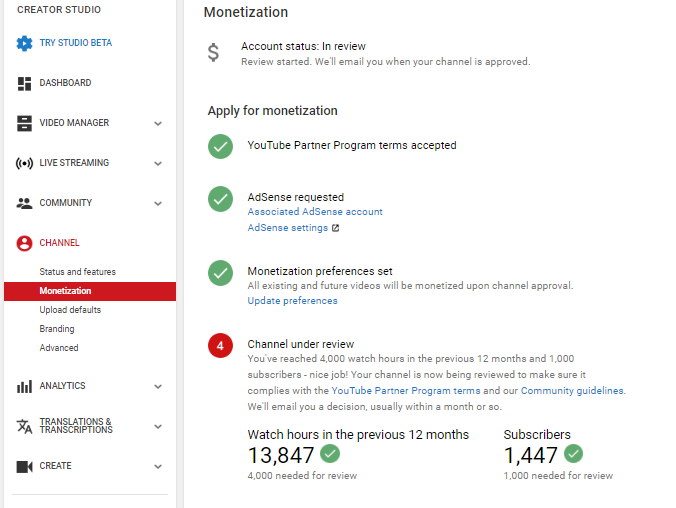Open the AdSense settings link
This screenshot has height=508, width=676.
[x=288, y=228]
